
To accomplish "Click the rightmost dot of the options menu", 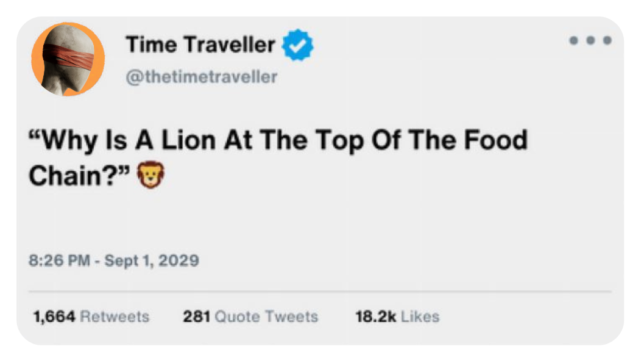I will pyautogui.click(x=607, y=40).
